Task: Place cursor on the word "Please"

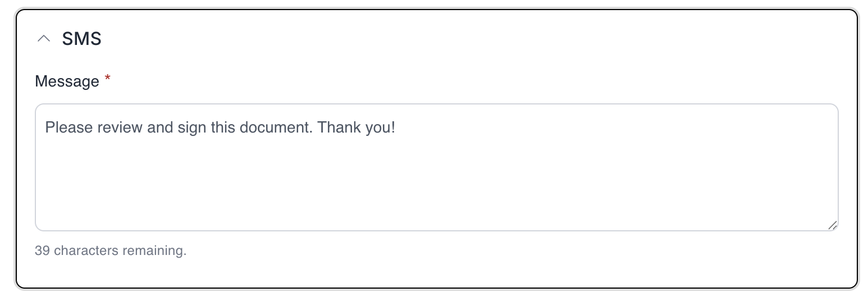Action: click(69, 127)
